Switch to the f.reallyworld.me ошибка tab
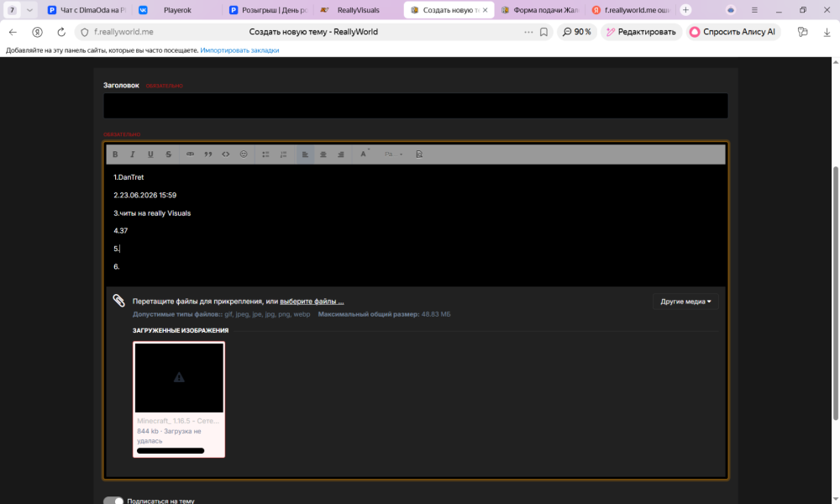Image resolution: width=840 pixels, height=504 pixels. 631,9
